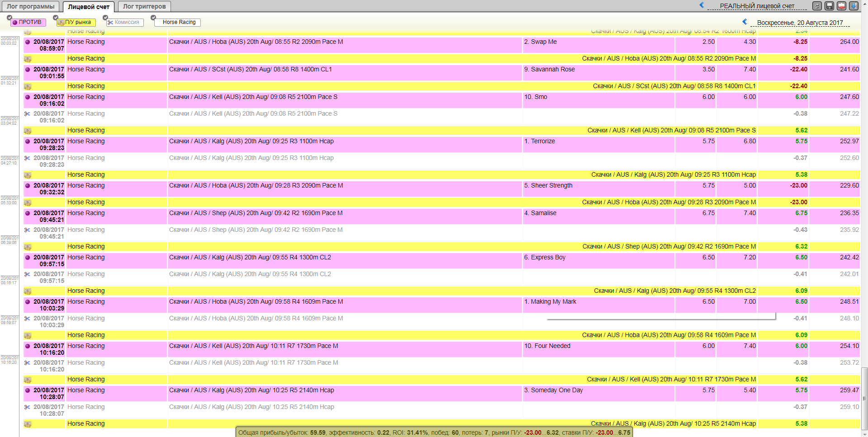Image resolution: width=868 pixels, height=437 pixels.
Task: Open the Лог триггеров tab
Action: [144, 6]
